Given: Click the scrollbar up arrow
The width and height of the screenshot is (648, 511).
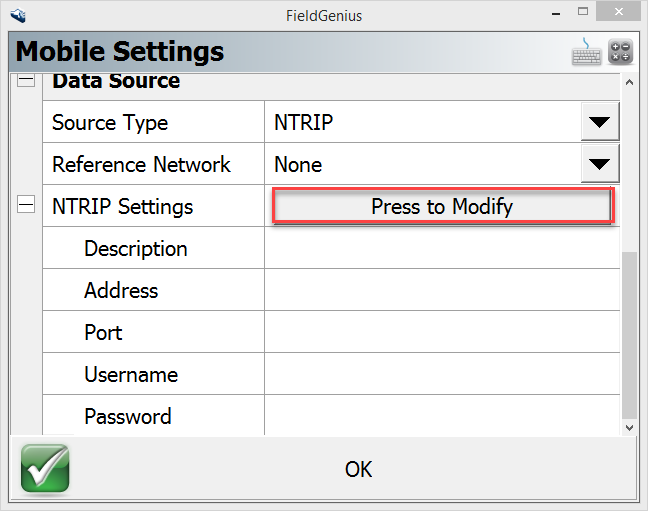Looking at the screenshot, I should [629, 83].
